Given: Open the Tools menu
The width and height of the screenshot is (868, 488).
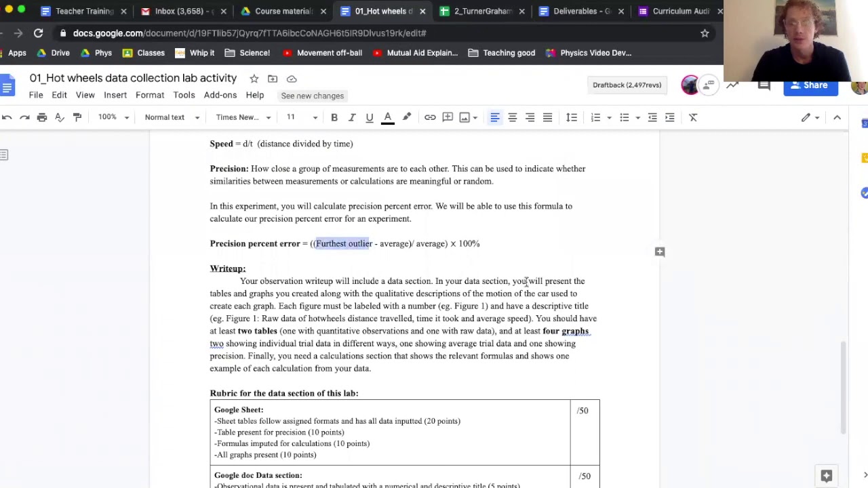Looking at the screenshot, I should (x=184, y=96).
